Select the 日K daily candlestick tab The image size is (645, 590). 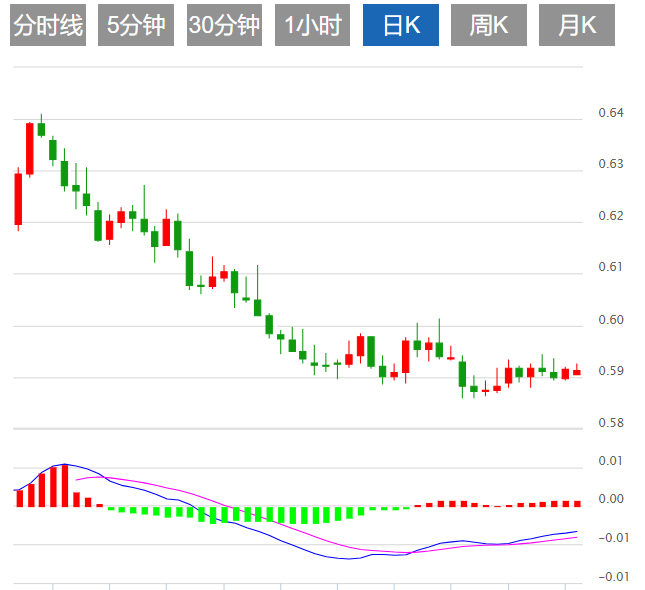tap(401, 25)
